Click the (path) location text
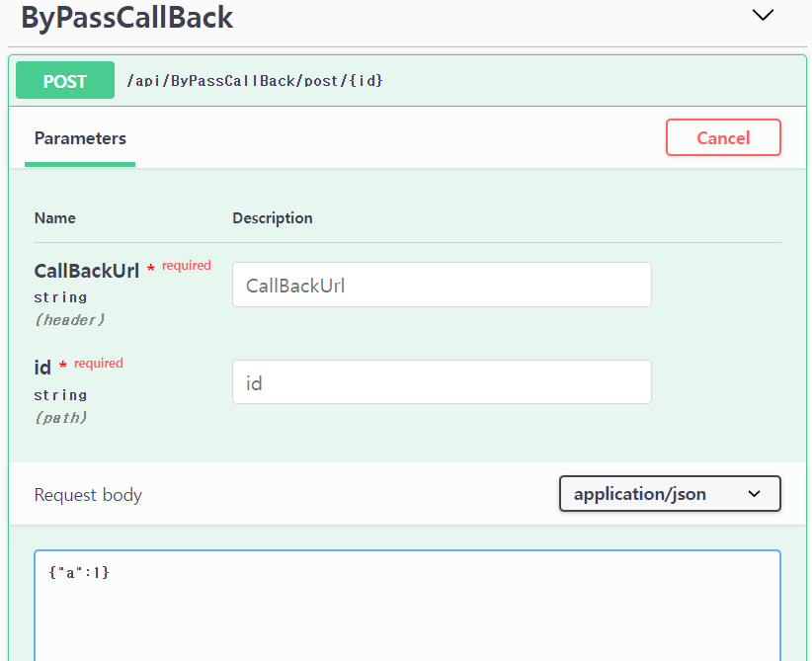 [61, 418]
